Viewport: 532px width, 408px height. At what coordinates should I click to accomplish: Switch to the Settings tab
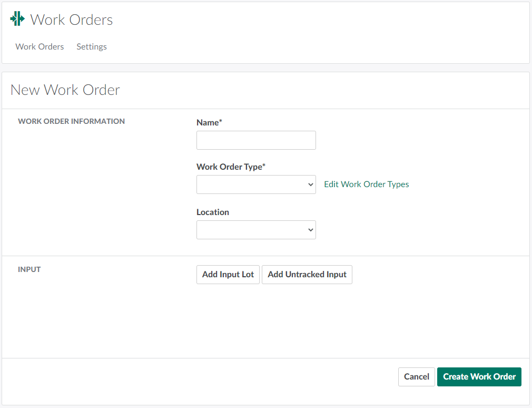(92, 46)
